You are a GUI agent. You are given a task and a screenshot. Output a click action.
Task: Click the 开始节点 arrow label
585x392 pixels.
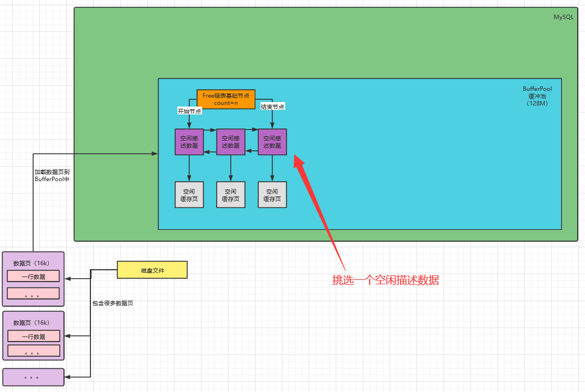pyautogui.click(x=190, y=111)
